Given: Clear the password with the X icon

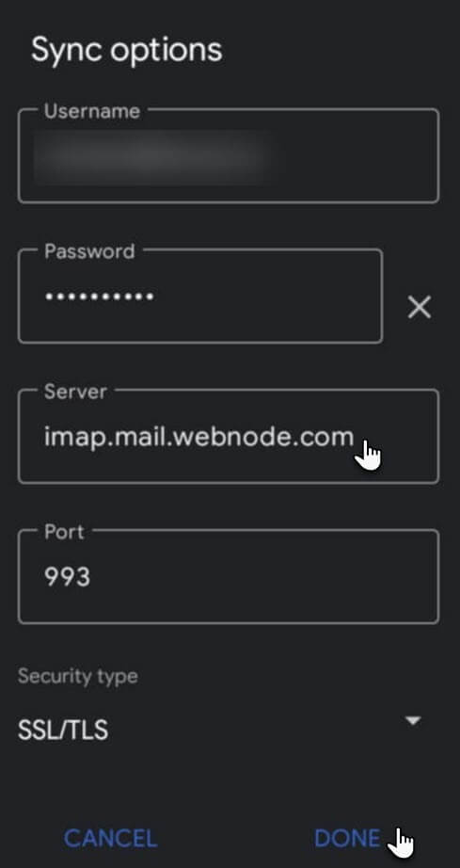Looking at the screenshot, I should coord(420,307).
